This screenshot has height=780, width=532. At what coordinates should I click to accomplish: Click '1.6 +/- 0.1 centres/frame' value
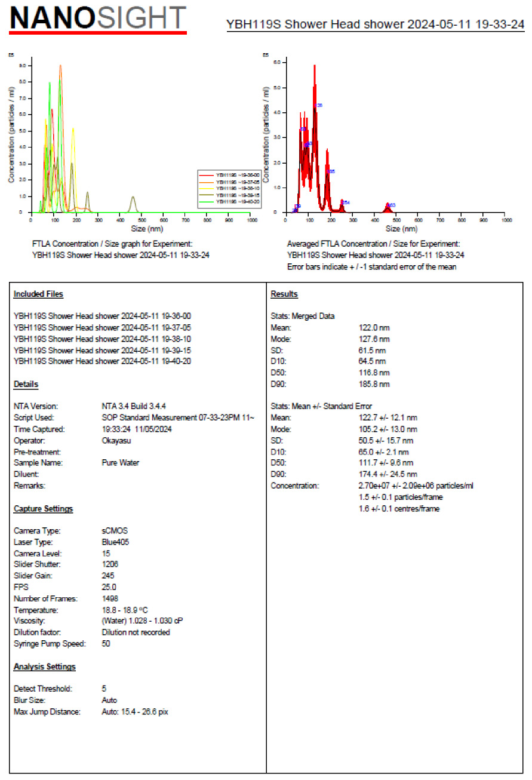coord(399,509)
